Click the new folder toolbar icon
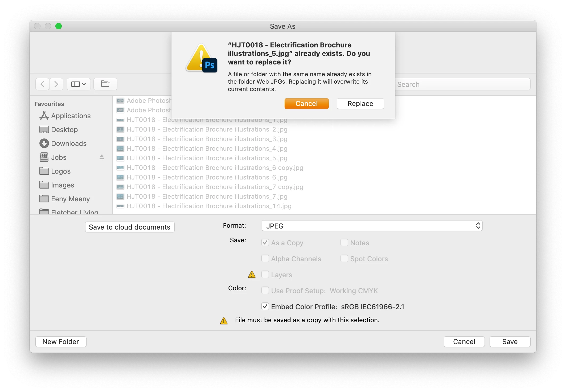The height and width of the screenshot is (392, 566). coord(105,84)
